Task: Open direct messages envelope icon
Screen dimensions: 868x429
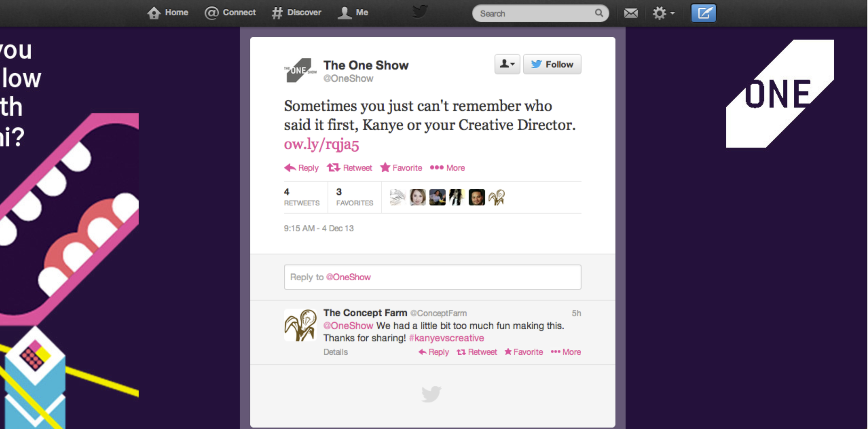Action: pos(631,13)
